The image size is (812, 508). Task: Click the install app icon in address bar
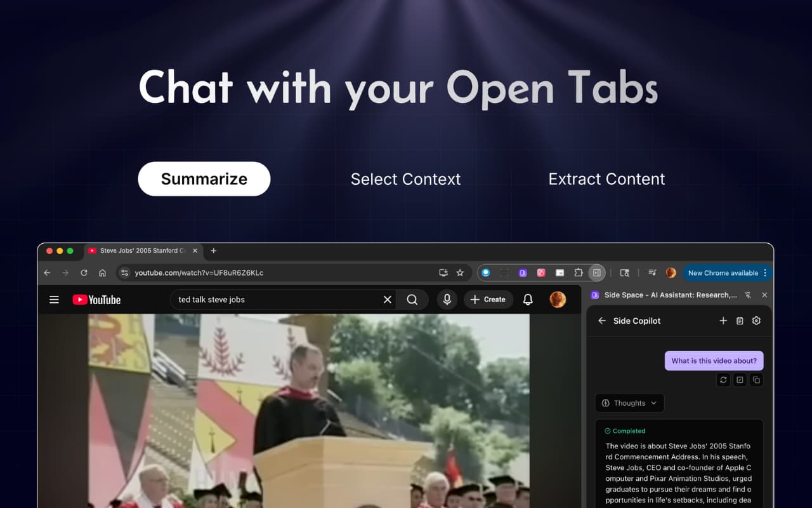(x=443, y=273)
